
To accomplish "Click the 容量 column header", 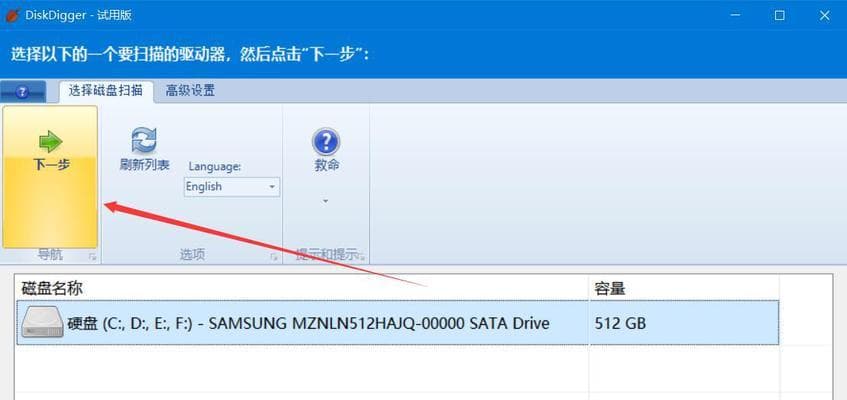I will tap(684, 288).
